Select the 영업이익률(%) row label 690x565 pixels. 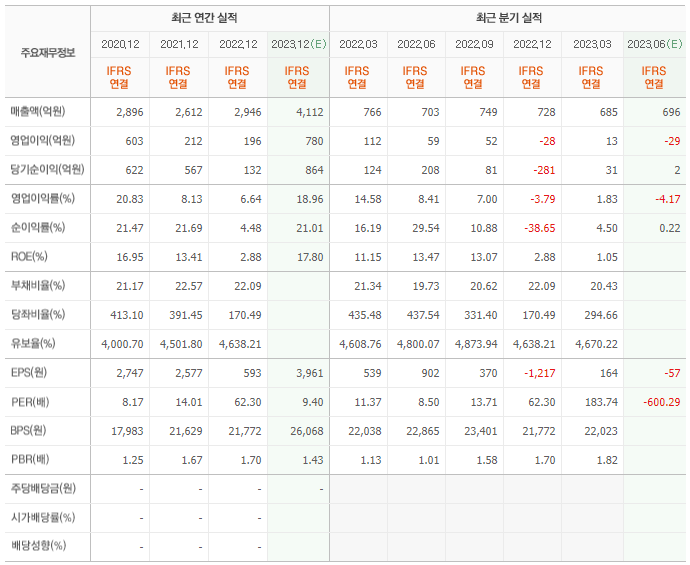pos(43,199)
